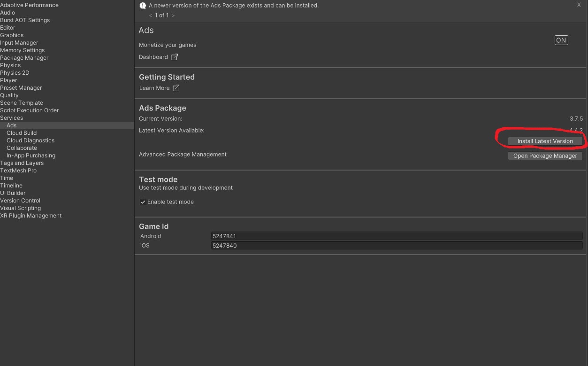This screenshot has width=588, height=366.
Task: Click the '1 of 1' notification counter
Action: (x=162, y=16)
